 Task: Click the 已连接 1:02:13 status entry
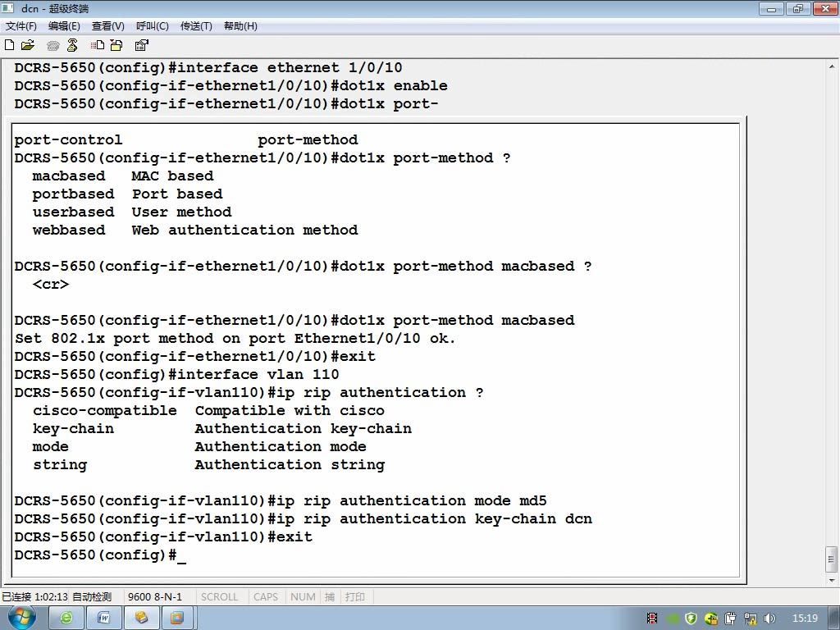pyautogui.click(x=34, y=597)
